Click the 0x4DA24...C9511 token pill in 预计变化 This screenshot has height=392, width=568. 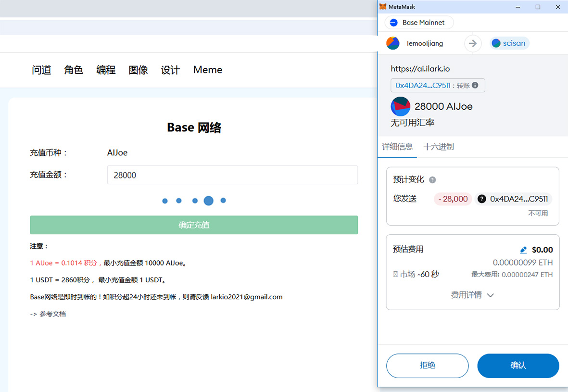tap(513, 199)
